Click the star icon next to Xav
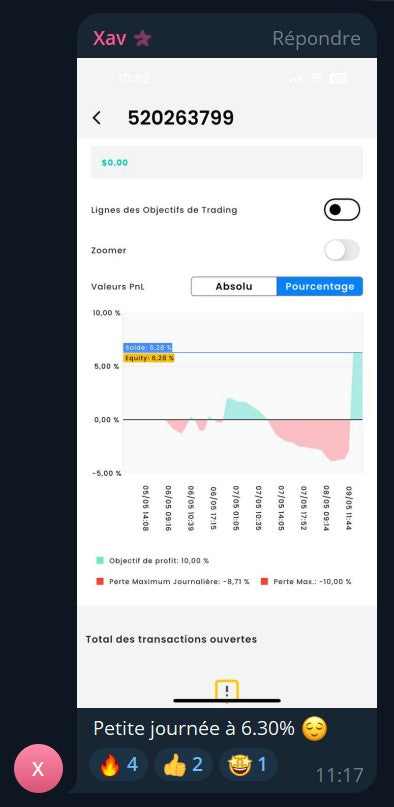Screen dimensions: 394x807 point(142,38)
